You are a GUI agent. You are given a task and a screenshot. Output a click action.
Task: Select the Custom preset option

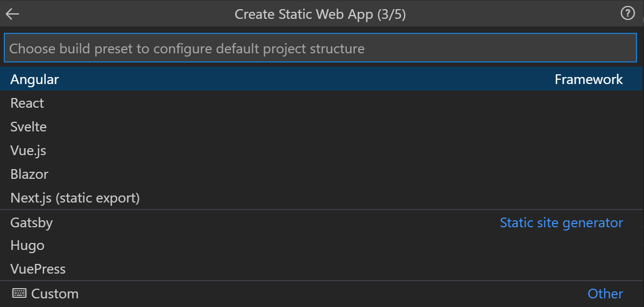[320, 294]
